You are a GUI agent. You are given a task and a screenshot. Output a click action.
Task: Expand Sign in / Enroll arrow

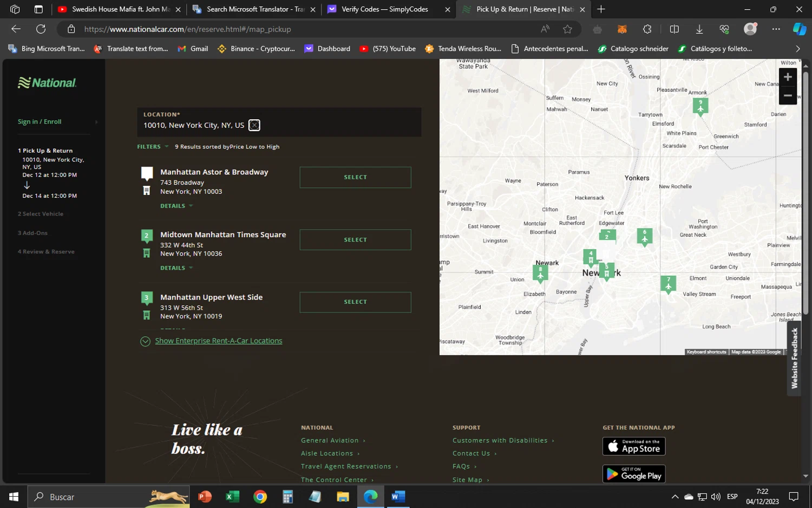click(x=96, y=122)
